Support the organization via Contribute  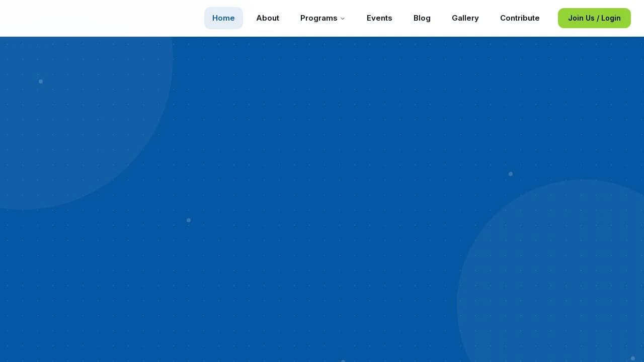click(x=520, y=18)
